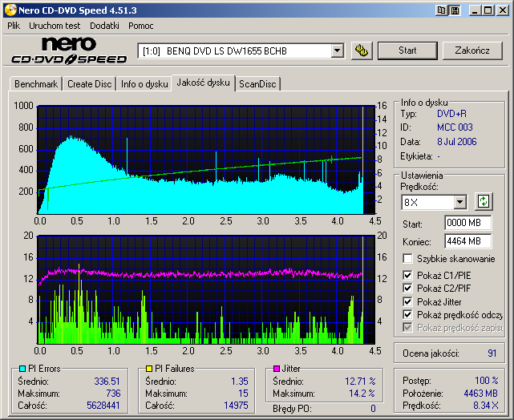Switch to the Info o dysku tab
The height and width of the screenshot is (420, 514).
pyautogui.click(x=144, y=84)
